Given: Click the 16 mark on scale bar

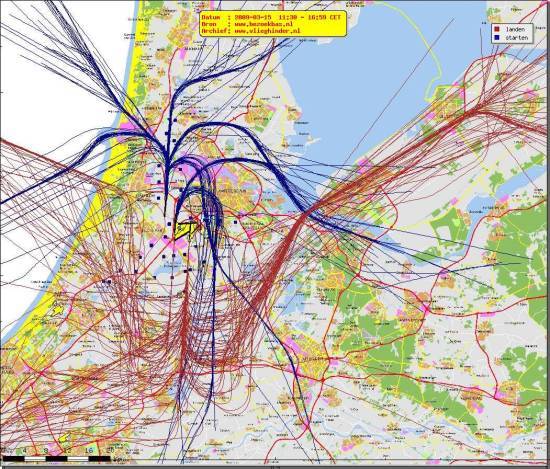Looking at the screenshot, I should point(89,450).
